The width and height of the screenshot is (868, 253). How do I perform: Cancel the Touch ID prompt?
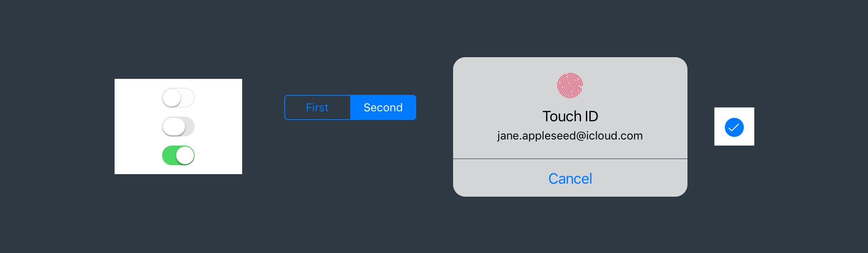click(x=570, y=178)
